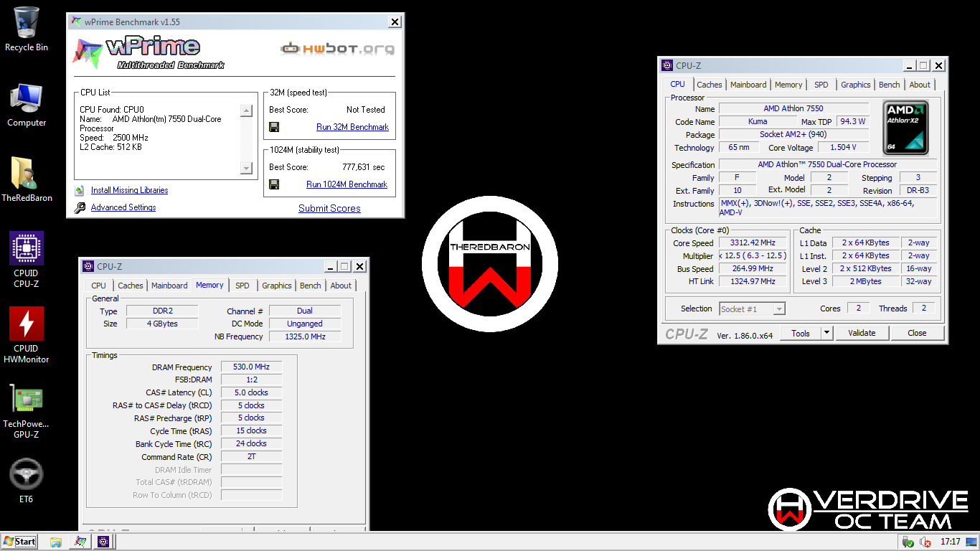Switch to Caches tab in Memory CPU-Z window

pyautogui.click(x=131, y=286)
